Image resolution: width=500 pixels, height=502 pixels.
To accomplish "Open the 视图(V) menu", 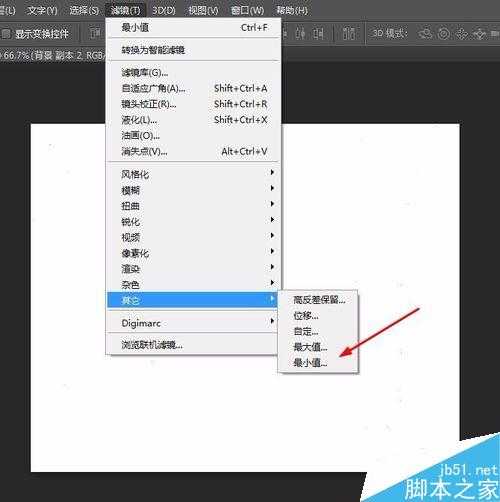I will coord(203,10).
